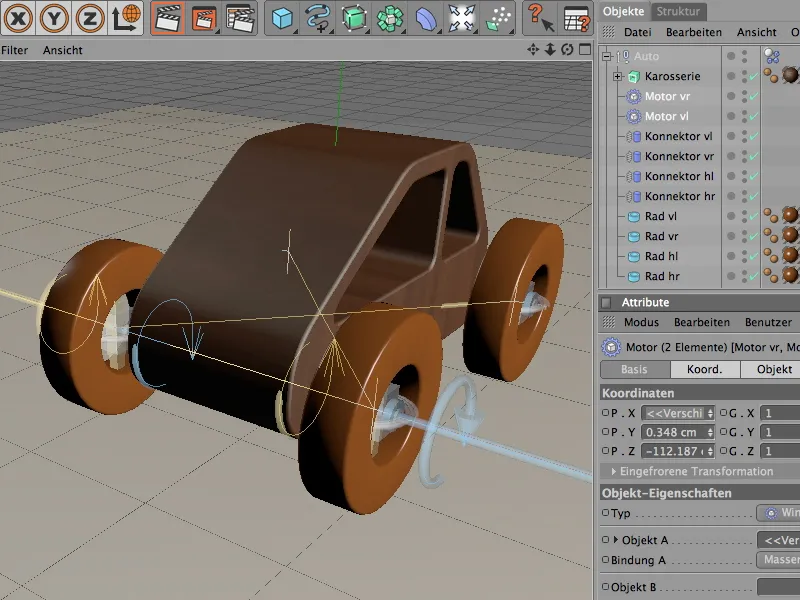Toggle the green checkmark for Motor vr
The height and width of the screenshot is (600, 800).
click(753, 97)
